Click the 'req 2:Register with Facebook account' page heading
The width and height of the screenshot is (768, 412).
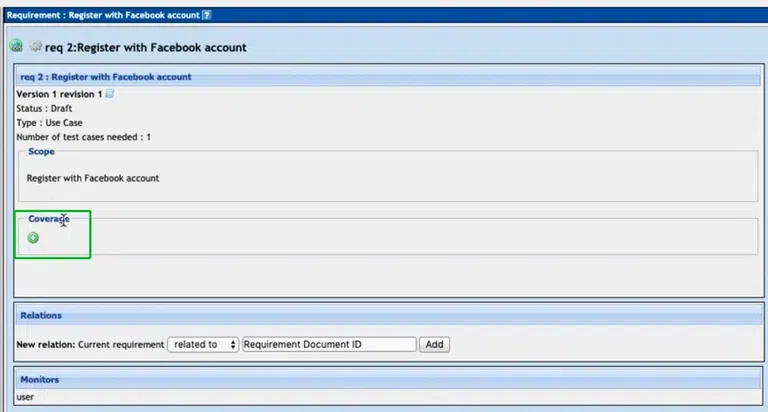coord(146,48)
